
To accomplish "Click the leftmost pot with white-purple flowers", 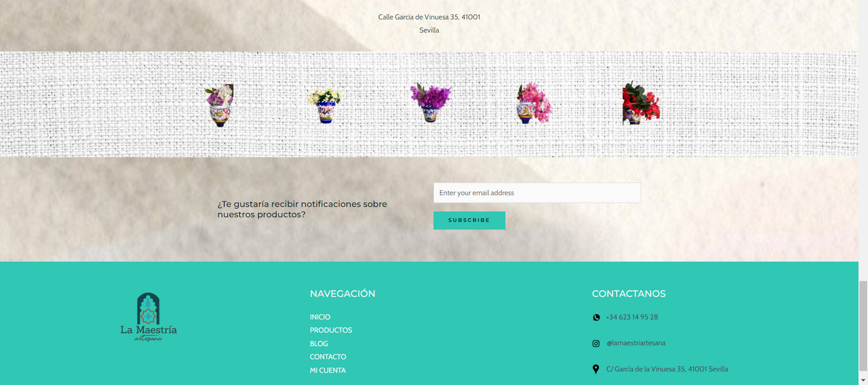I will tap(220, 105).
